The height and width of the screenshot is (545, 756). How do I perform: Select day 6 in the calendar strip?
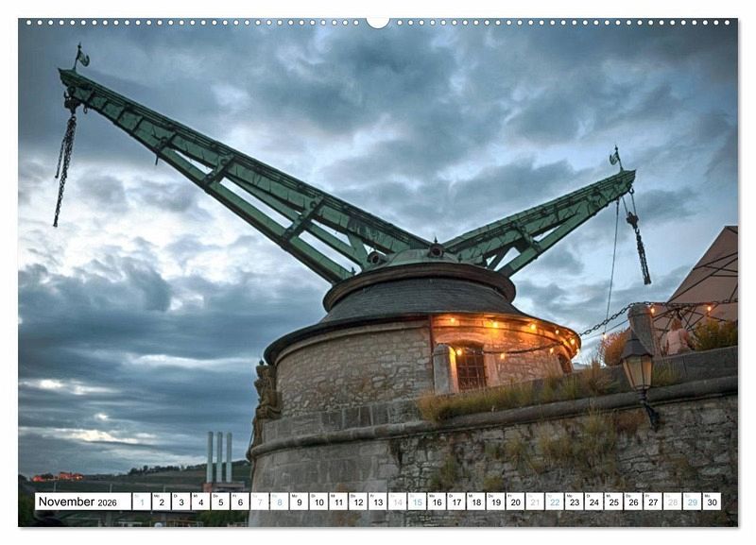(x=239, y=502)
